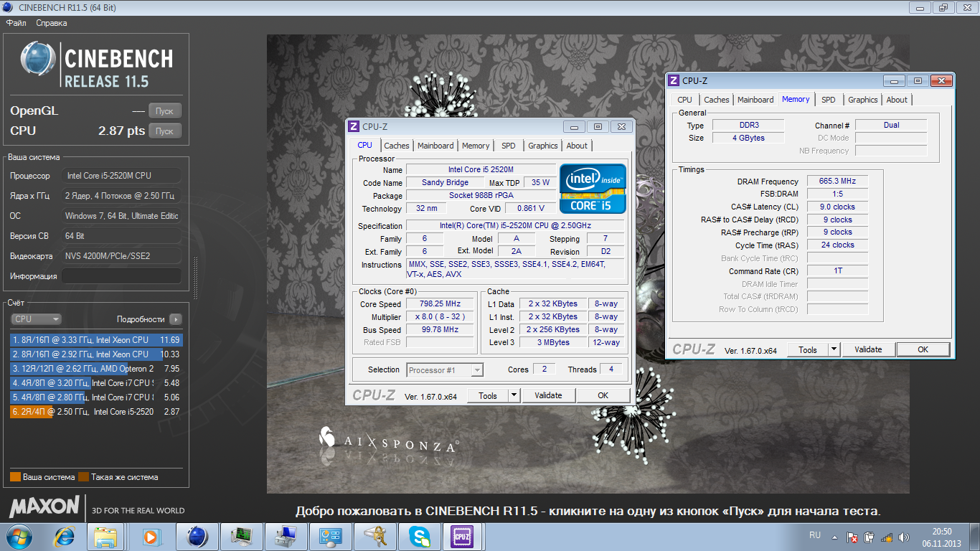
Task: Click the DRAM Frequency value 665.3 MHz
Action: click(837, 182)
